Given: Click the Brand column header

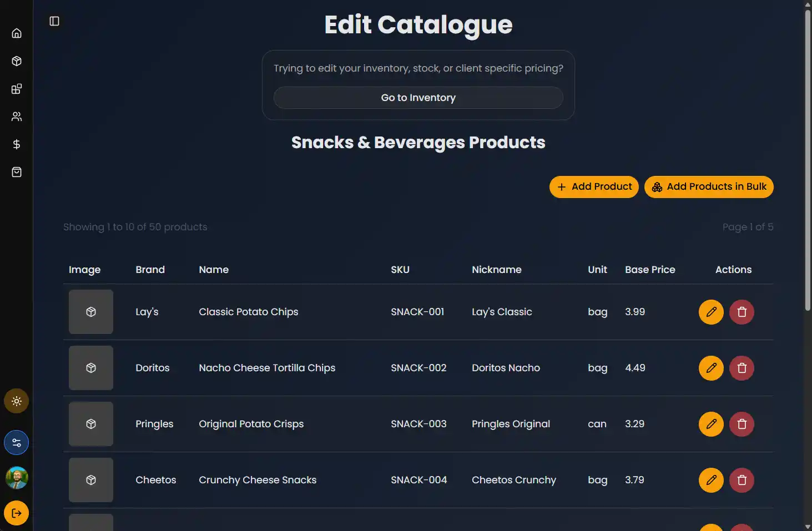Looking at the screenshot, I should (x=150, y=270).
